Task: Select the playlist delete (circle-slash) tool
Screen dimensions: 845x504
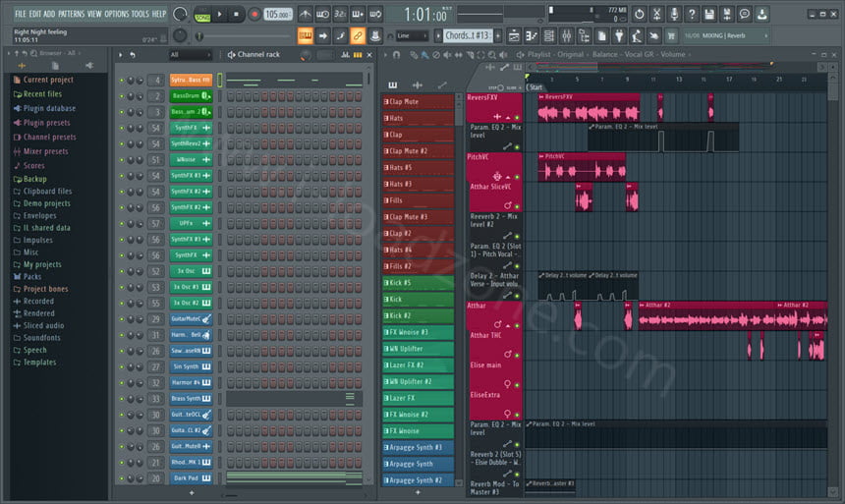Action: 436,54
